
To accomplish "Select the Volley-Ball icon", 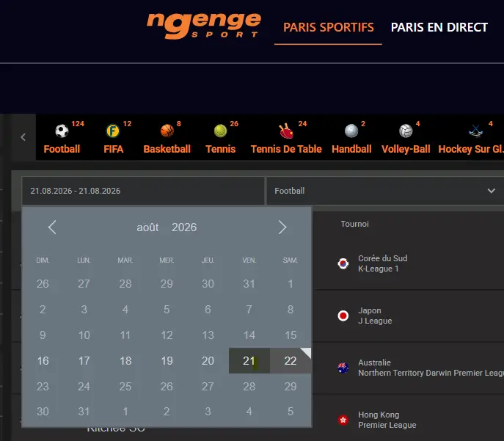I will [x=406, y=131].
